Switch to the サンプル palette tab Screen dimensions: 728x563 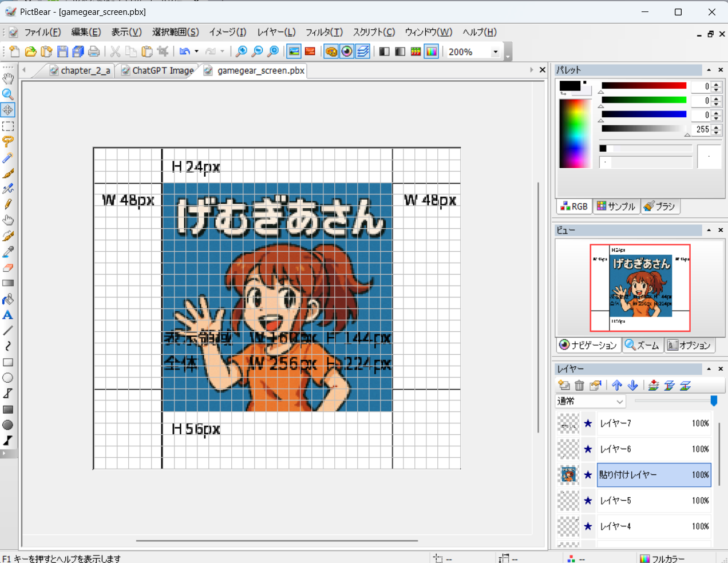(x=616, y=206)
